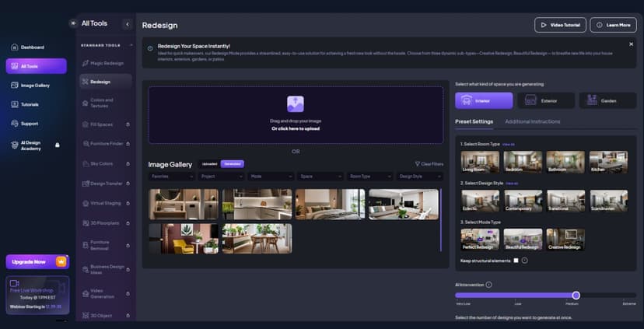Image resolution: width=644 pixels, height=329 pixels.
Task: Open the Video Generation tool
Action: click(x=106, y=294)
